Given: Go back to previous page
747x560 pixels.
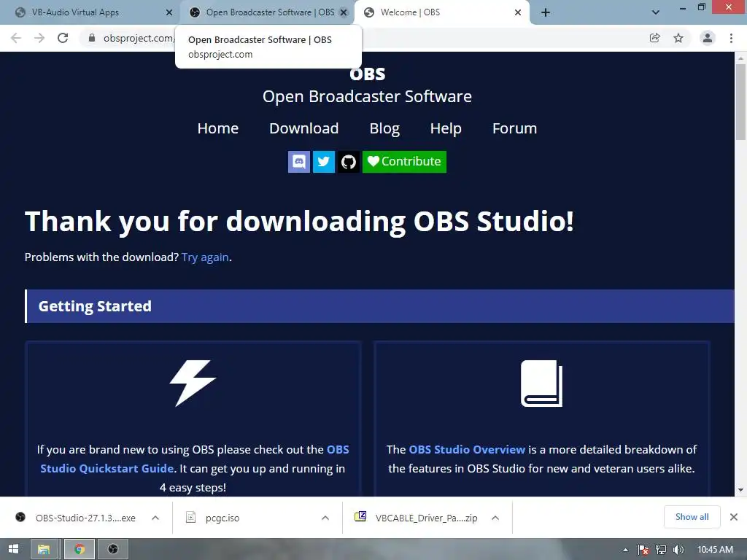Looking at the screenshot, I should point(16,38).
